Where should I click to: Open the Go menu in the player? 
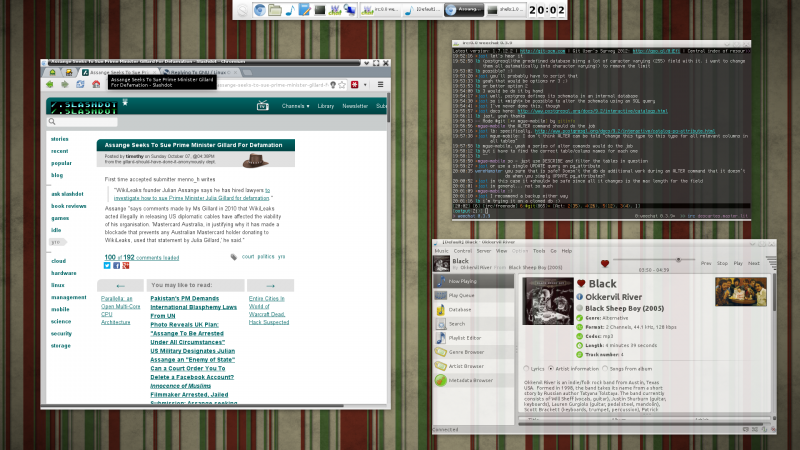pyautogui.click(x=553, y=251)
